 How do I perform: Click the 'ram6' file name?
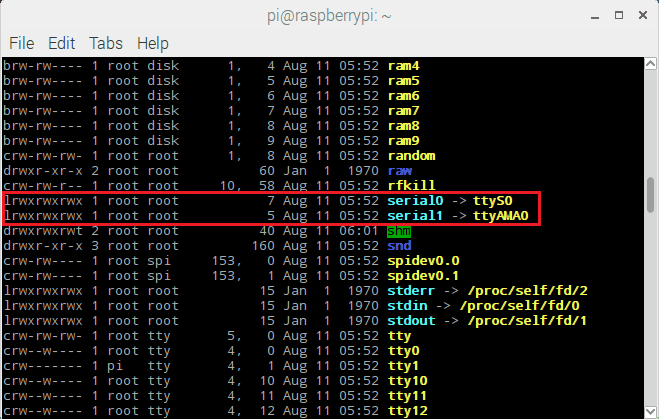tap(403, 96)
